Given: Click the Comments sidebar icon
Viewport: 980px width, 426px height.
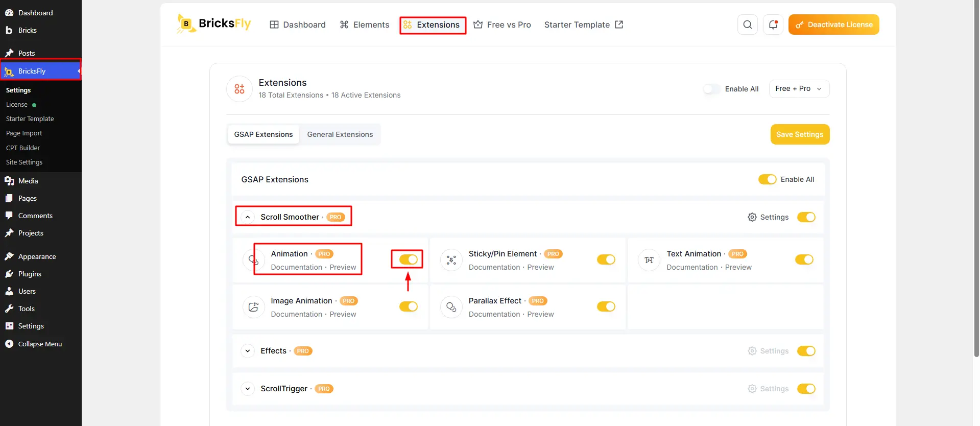Looking at the screenshot, I should click(x=9, y=216).
